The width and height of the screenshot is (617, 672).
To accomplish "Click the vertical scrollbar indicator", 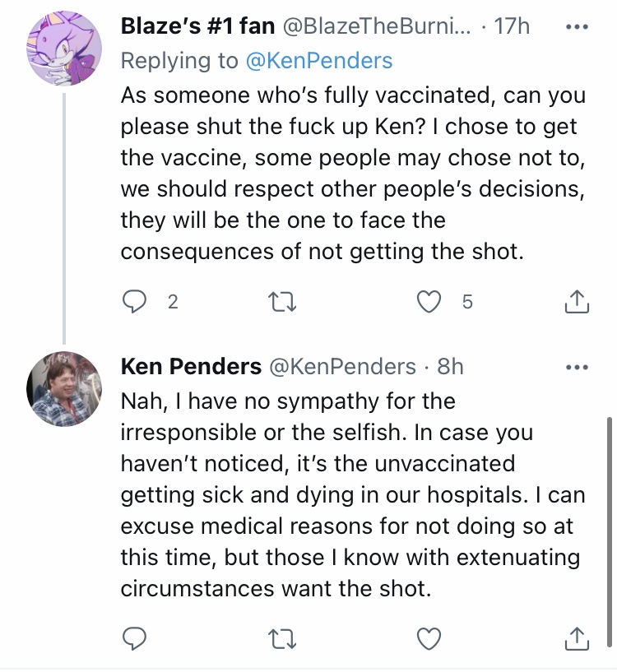I will [x=610, y=531].
